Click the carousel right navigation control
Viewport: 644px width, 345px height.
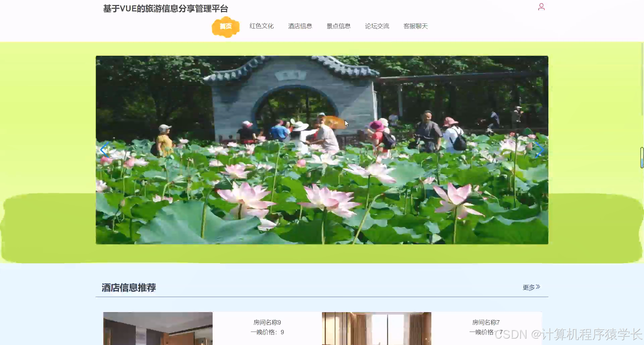[539, 150]
